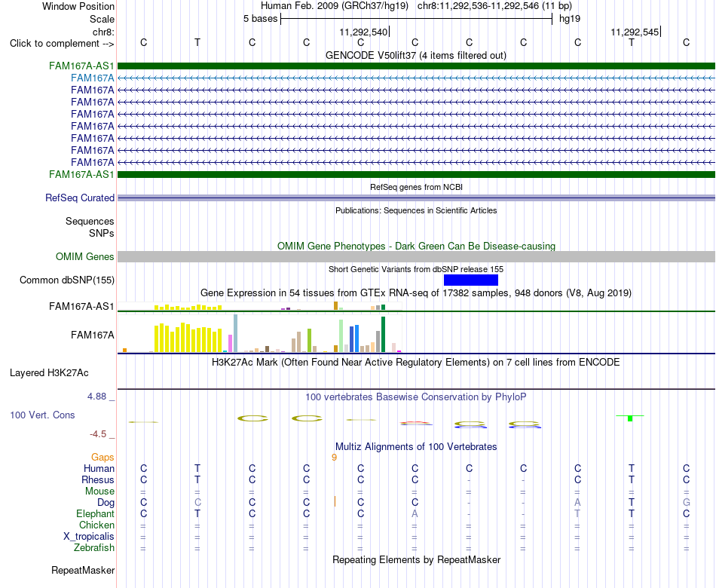This screenshot has height=588, width=716.
Task: Click the 11,292,545 position marker
Action: coord(635,32)
